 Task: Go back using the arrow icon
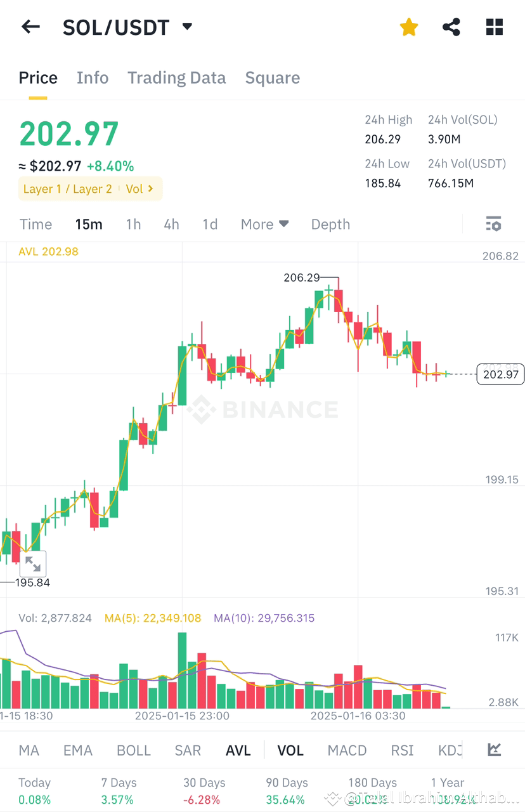coord(30,27)
